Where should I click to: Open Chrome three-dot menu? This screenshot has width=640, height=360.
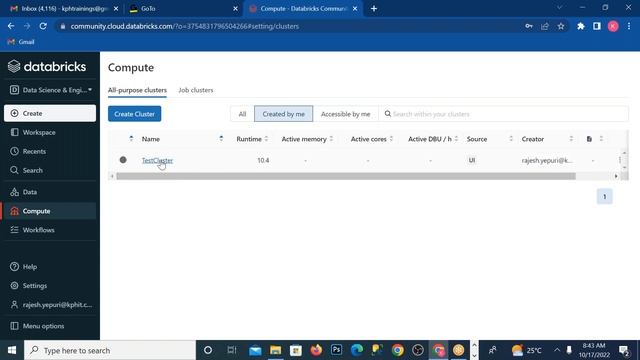click(x=629, y=26)
